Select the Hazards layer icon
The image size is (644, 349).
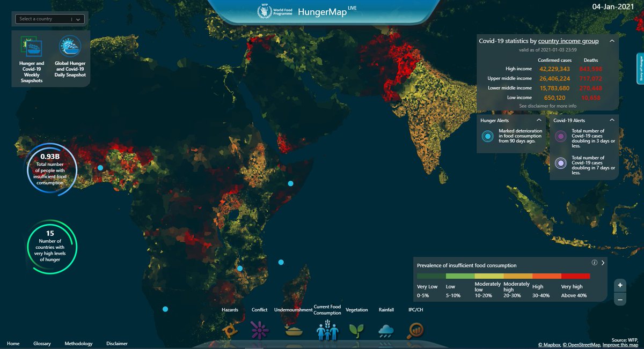click(231, 330)
